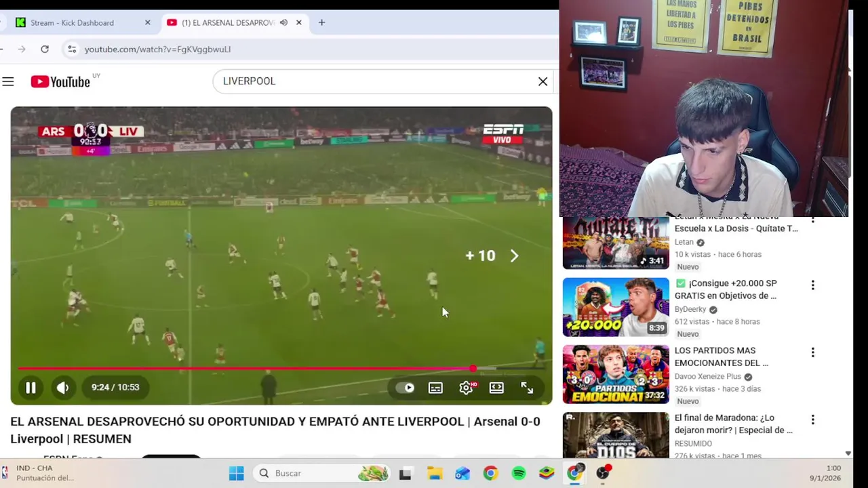Viewport: 868px width, 488px height.
Task: Open the Letan channel link
Action: pyautogui.click(x=684, y=242)
